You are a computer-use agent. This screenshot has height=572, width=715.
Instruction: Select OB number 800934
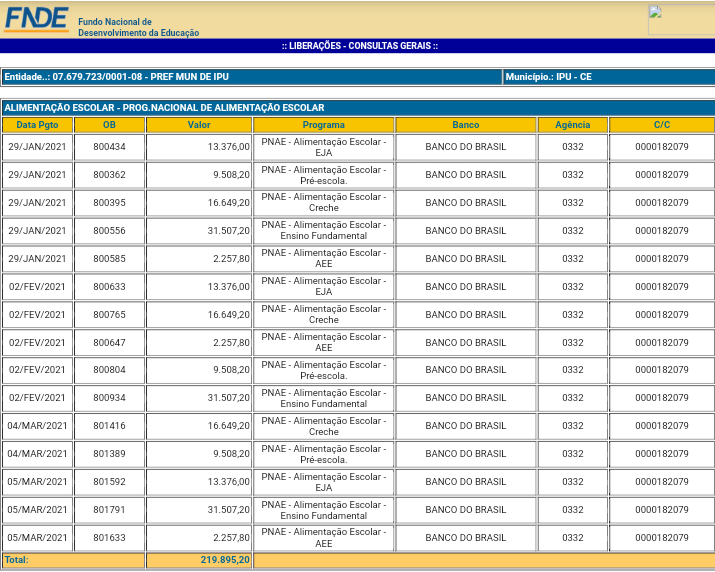(x=109, y=398)
